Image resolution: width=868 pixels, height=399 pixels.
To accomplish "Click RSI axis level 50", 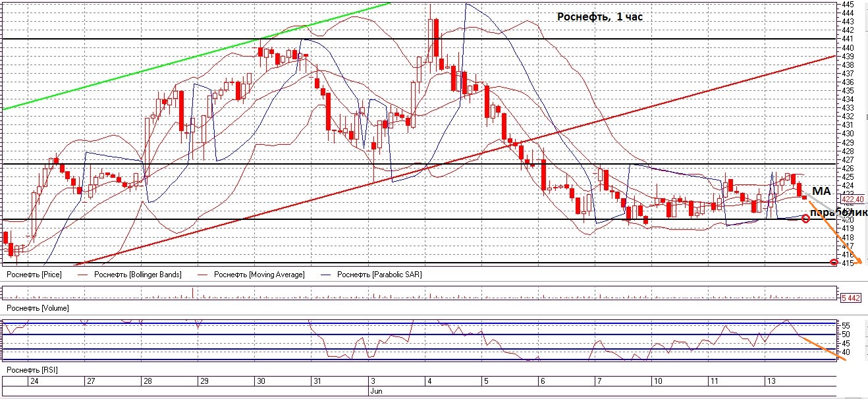I will (x=846, y=334).
